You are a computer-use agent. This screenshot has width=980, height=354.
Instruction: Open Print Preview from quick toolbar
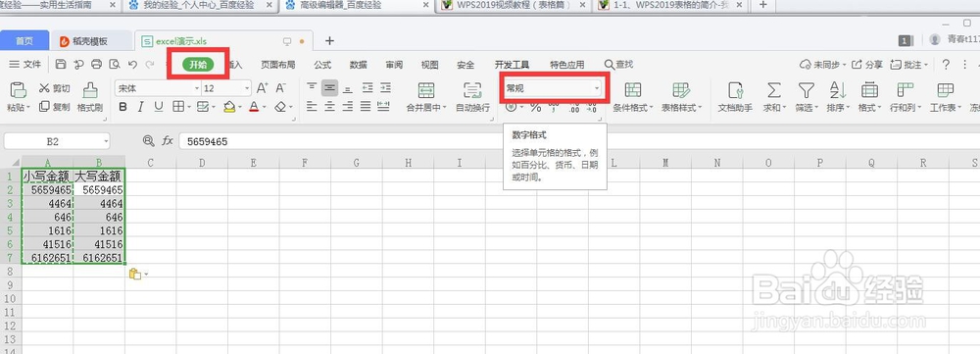[115, 64]
